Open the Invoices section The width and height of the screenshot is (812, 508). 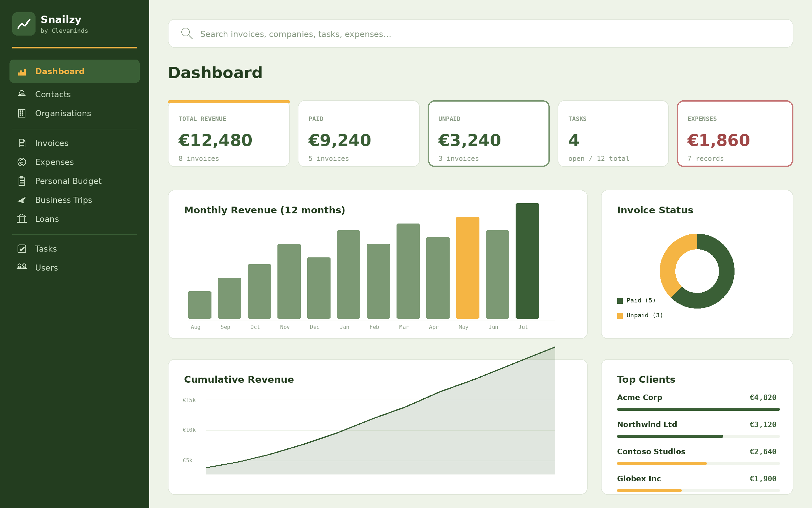(52, 143)
